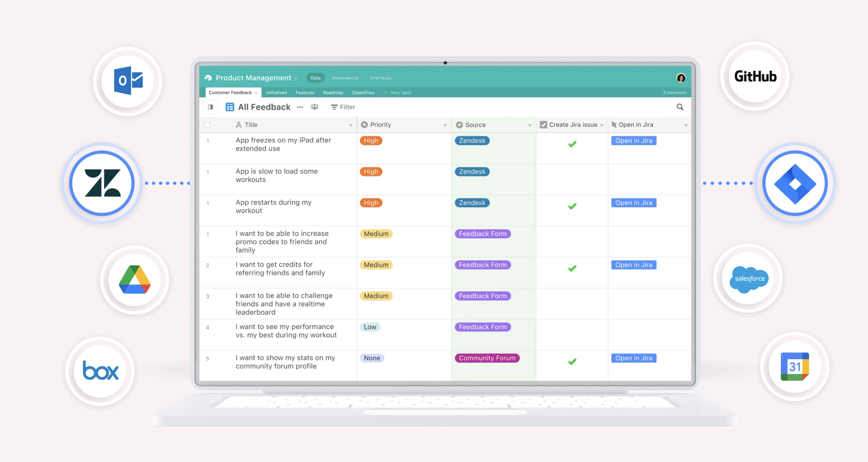This screenshot has height=462, width=868.
Task: Open the collaborators people icon
Action: [314, 107]
